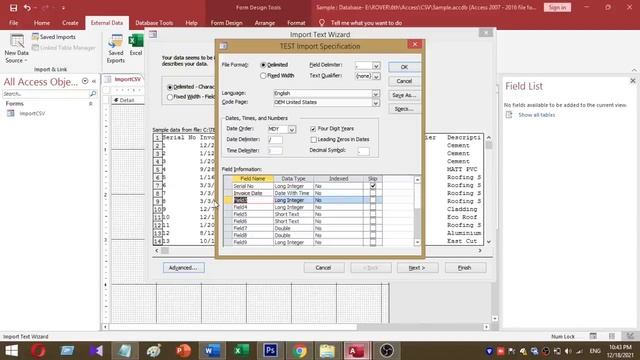
Task: Click Next button in wizard
Action: (x=417, y=268)
